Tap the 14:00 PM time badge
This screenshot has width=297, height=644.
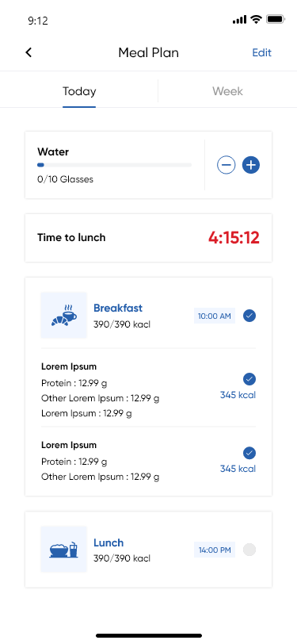pos(215,550)
